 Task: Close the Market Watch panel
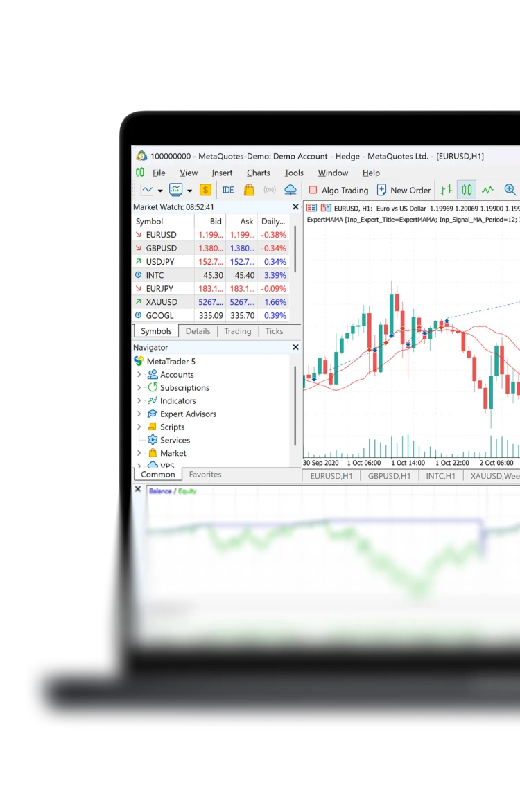click(x=295, y=206)
